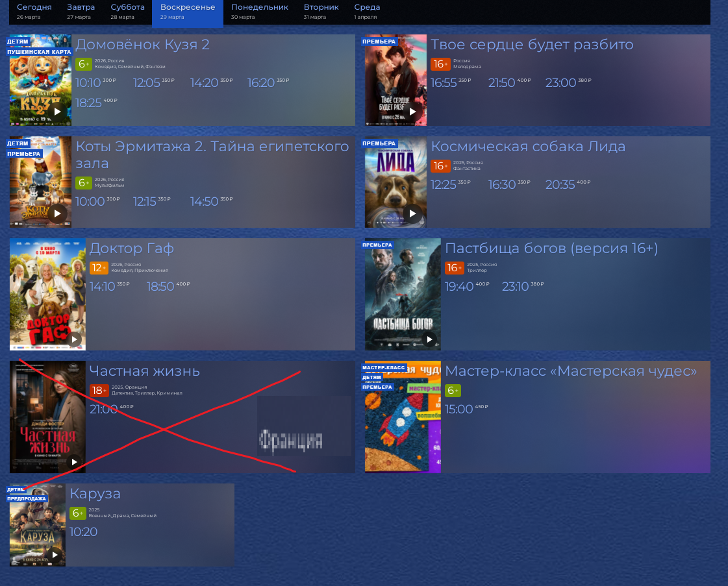Switch to Среда 1 апреля tab
Image resolution: width=728 pixels, height=586 pixels.
pos(367,12)
